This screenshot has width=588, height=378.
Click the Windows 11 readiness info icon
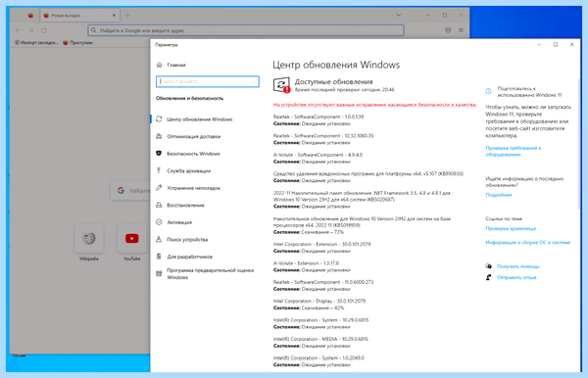point(488,91)
